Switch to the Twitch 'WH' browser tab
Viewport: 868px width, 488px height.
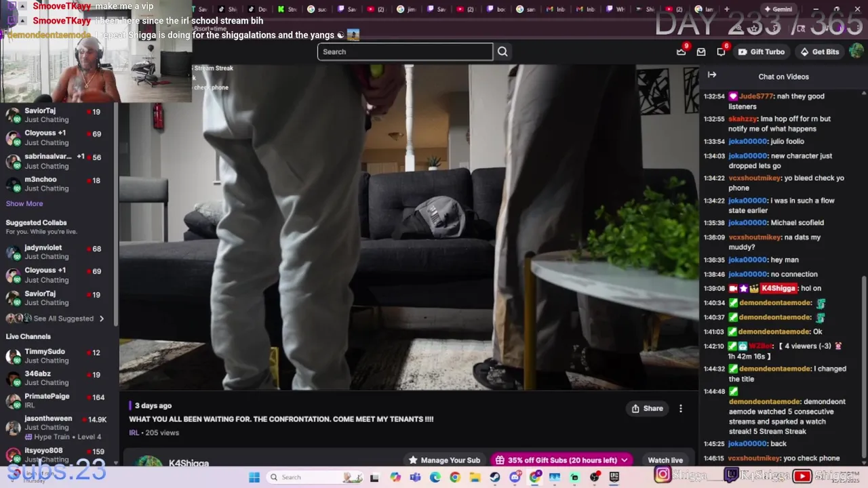coord(615,9)
